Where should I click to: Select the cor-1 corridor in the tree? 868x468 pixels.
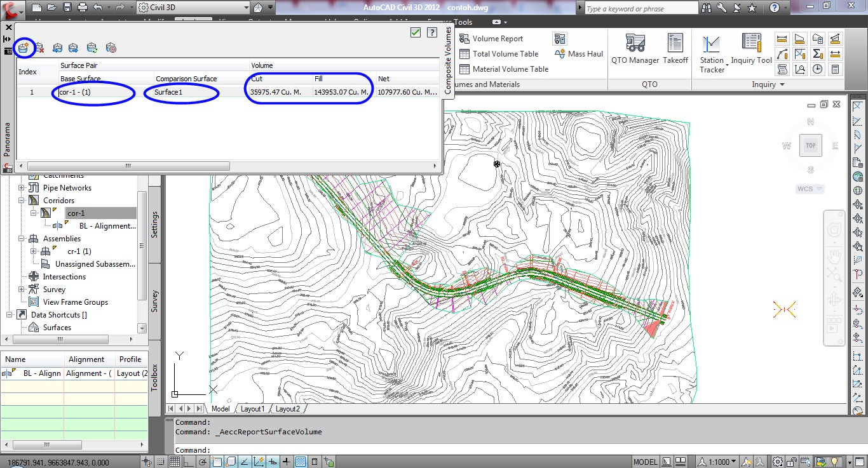pos(76,213)
